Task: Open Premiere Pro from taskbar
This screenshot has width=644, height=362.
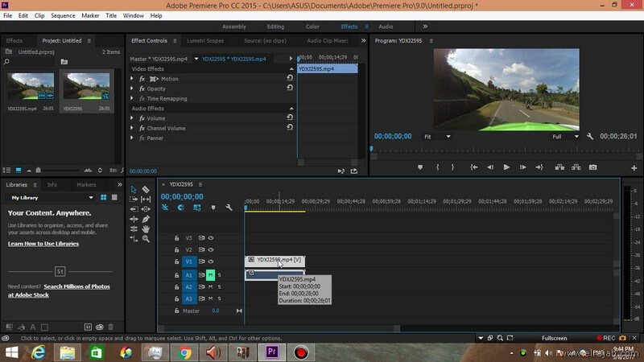Action: [x=271, y=352]
